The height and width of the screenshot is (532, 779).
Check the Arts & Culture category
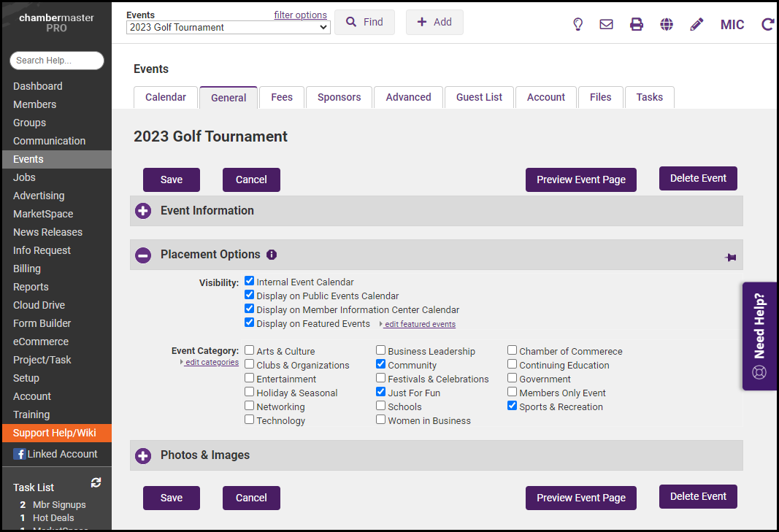point(250,350)
